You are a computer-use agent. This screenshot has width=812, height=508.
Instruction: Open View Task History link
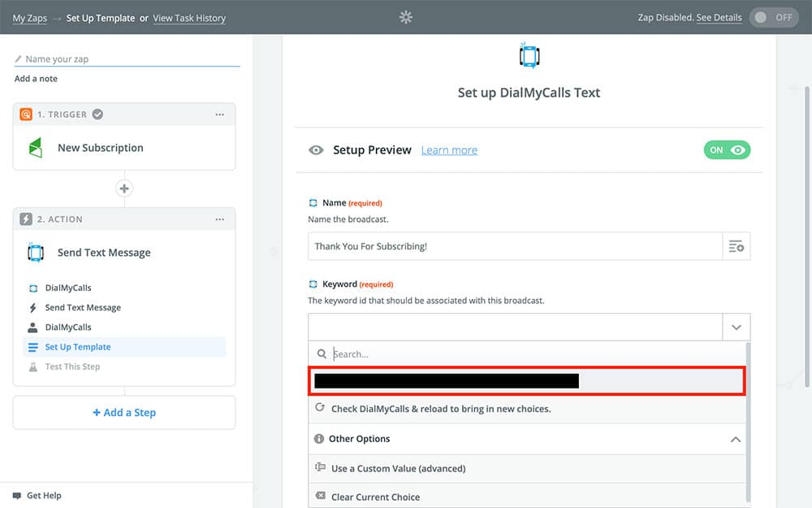[189, 18]
